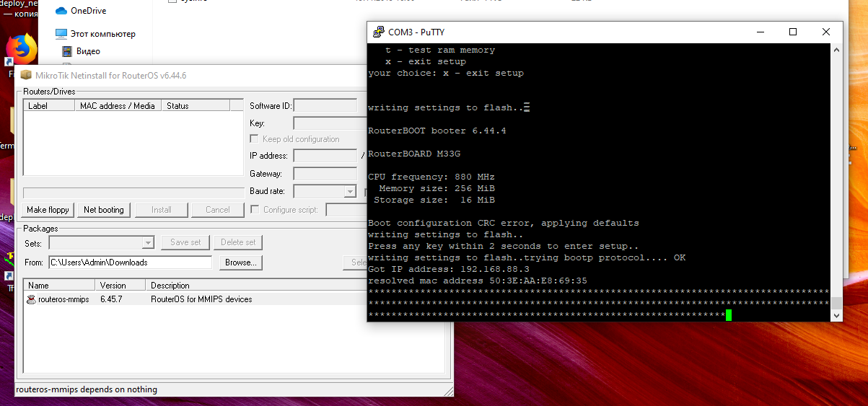868x406 pixels.
Task: Click 'RouterOS for MMIPS devices' description text
Action: coord(201,299)
